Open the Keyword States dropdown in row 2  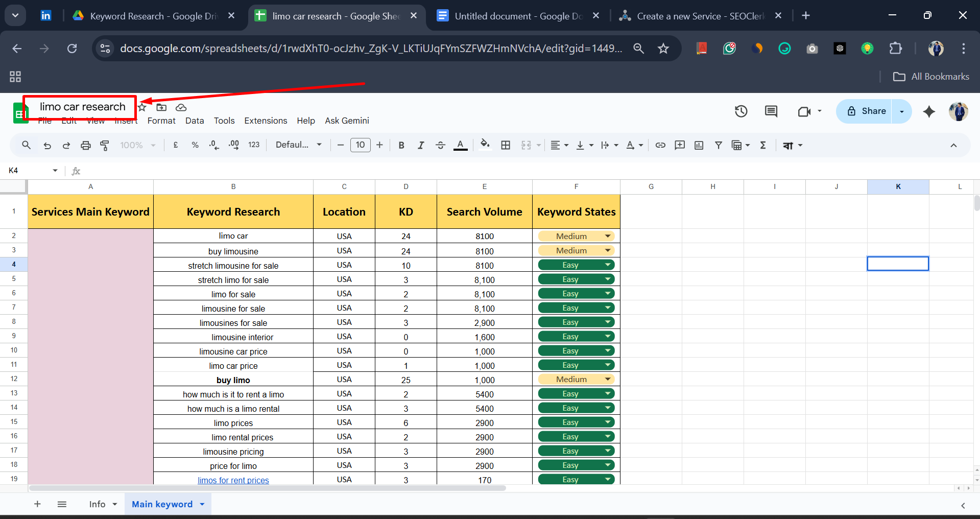coord(607,235)
